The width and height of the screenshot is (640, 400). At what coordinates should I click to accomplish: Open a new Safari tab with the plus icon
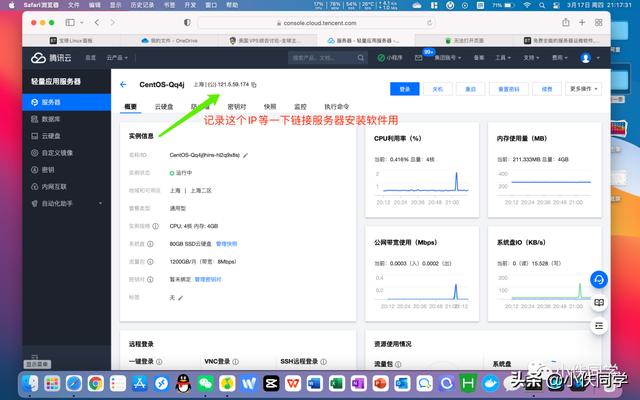point(582,22)
